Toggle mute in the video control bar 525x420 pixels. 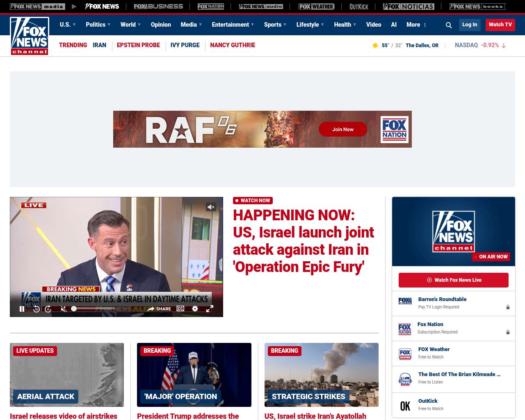pyautogui.click(x=64, y=309)
